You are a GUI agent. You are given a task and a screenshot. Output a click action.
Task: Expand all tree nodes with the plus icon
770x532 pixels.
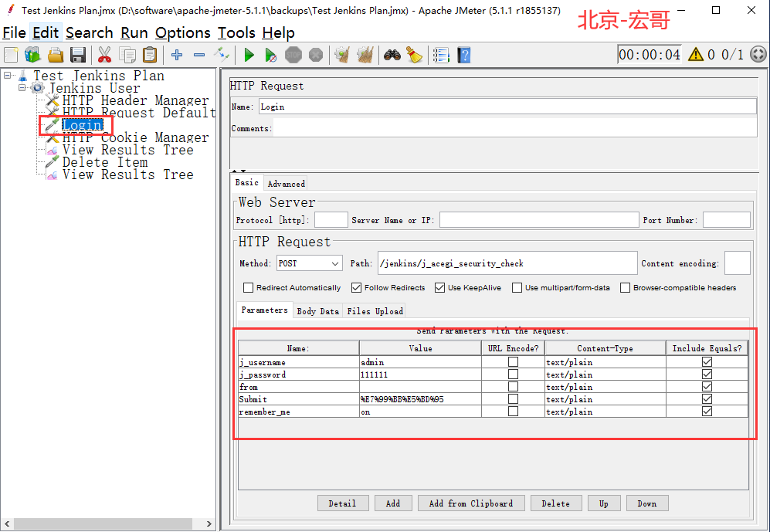click(177, 55)
